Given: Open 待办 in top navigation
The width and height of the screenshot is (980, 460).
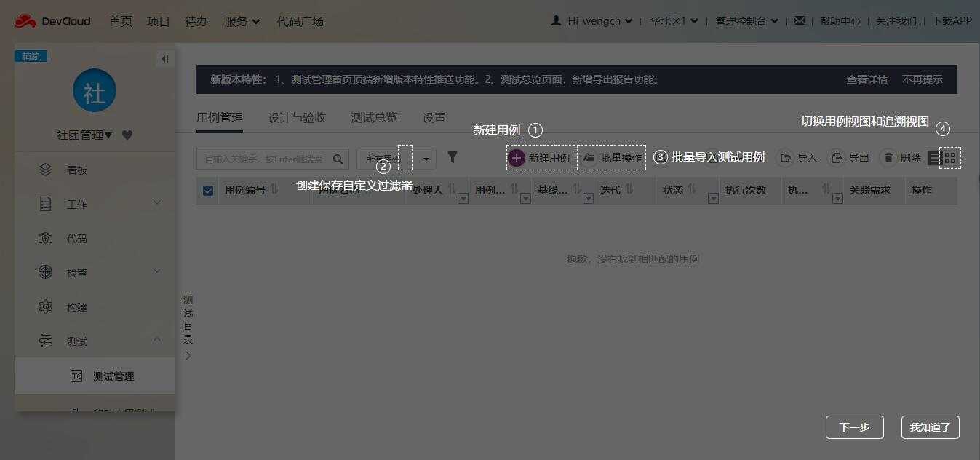Looking at the screenshot, I should tap(196, 21).
